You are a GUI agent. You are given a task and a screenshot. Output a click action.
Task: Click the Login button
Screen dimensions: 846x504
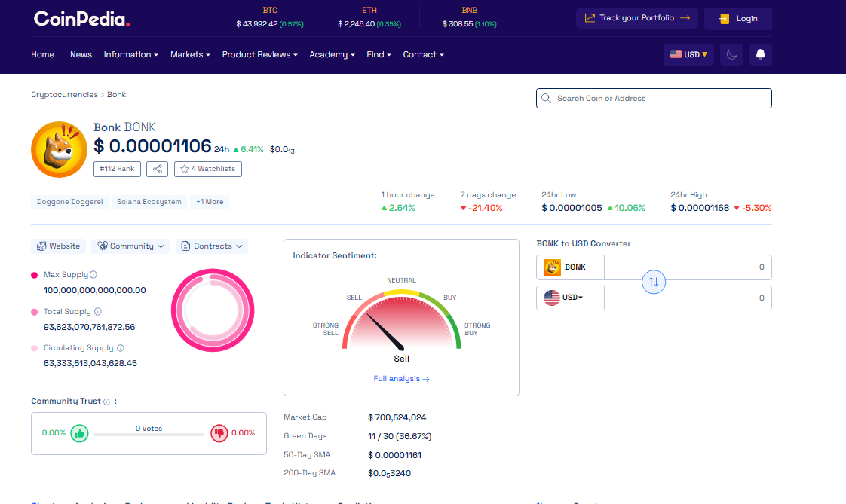(x=738, y=18)
